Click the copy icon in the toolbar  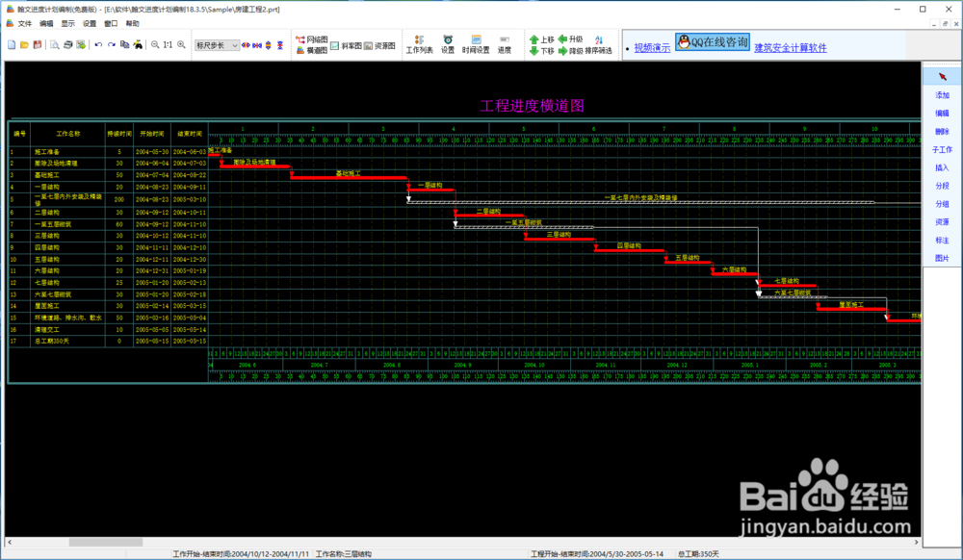(124, 45)
